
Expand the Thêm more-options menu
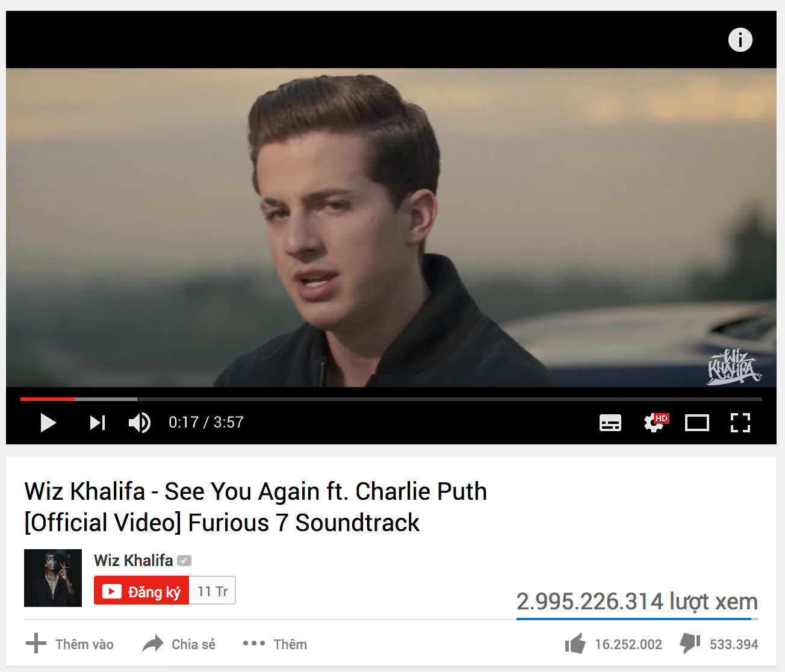click(275, 644)
